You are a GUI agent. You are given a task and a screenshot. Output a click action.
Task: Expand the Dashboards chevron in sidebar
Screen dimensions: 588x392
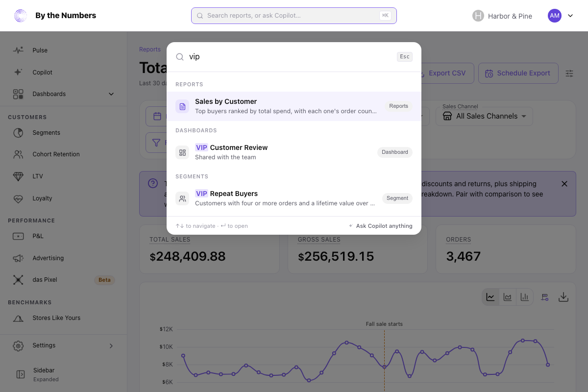tap(111, 94)
